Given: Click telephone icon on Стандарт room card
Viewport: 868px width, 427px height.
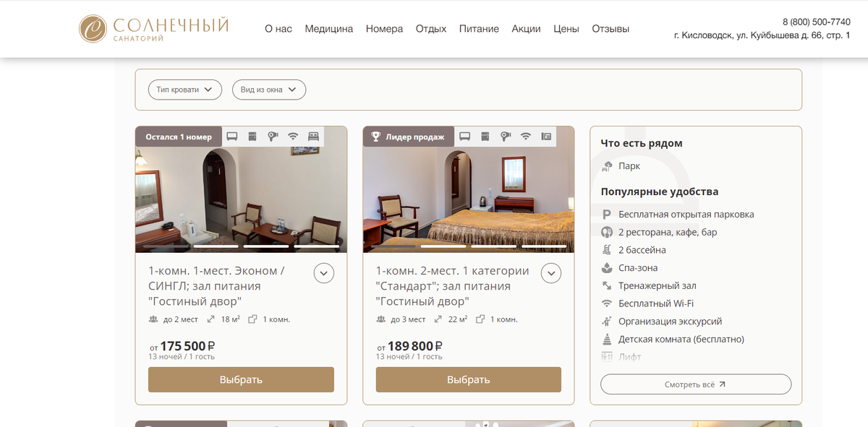Looking at the screenshot, I should coord(546,137).
